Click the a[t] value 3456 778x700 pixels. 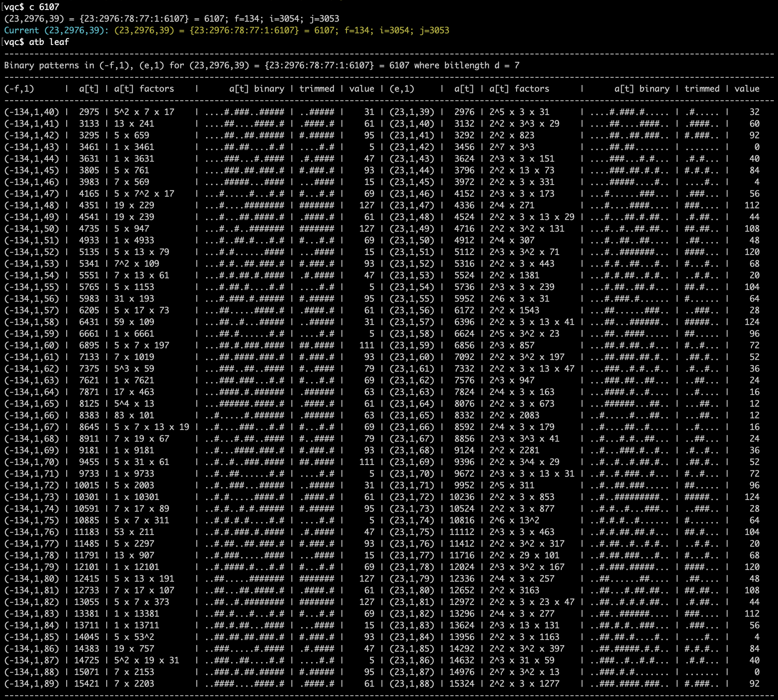click(464, 147)
